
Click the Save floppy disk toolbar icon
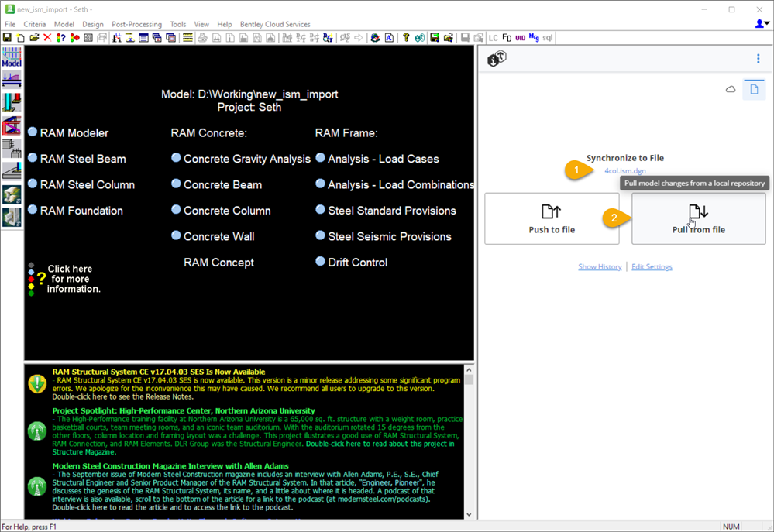tap(7, 37)
